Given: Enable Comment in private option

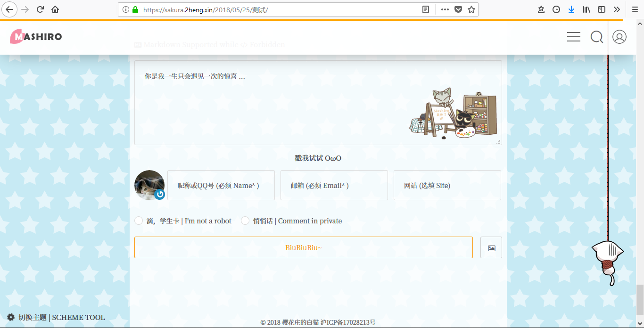Looking at the screenshot, I should click(x=245, y=221).
